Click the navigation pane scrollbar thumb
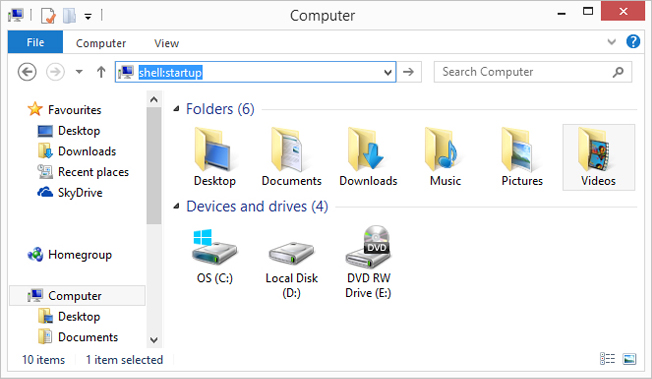The image size is (652, 379). click(154, 166)
